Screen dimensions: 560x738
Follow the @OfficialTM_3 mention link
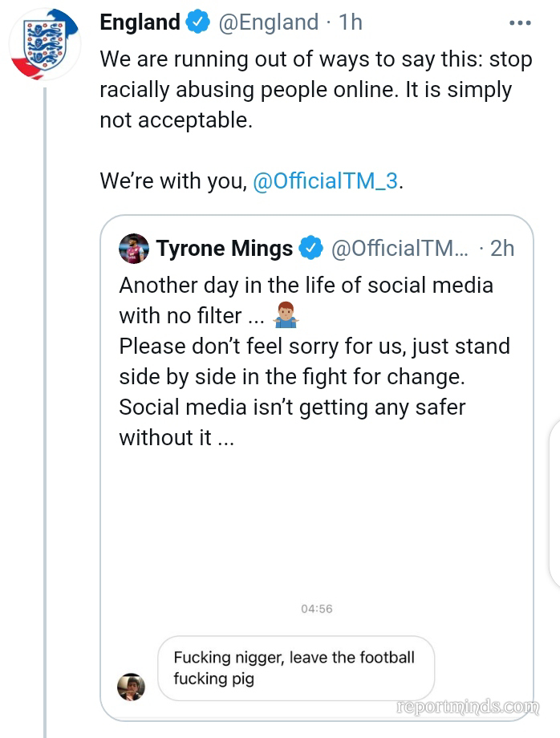pyautogui.click(x=325, y=181)
